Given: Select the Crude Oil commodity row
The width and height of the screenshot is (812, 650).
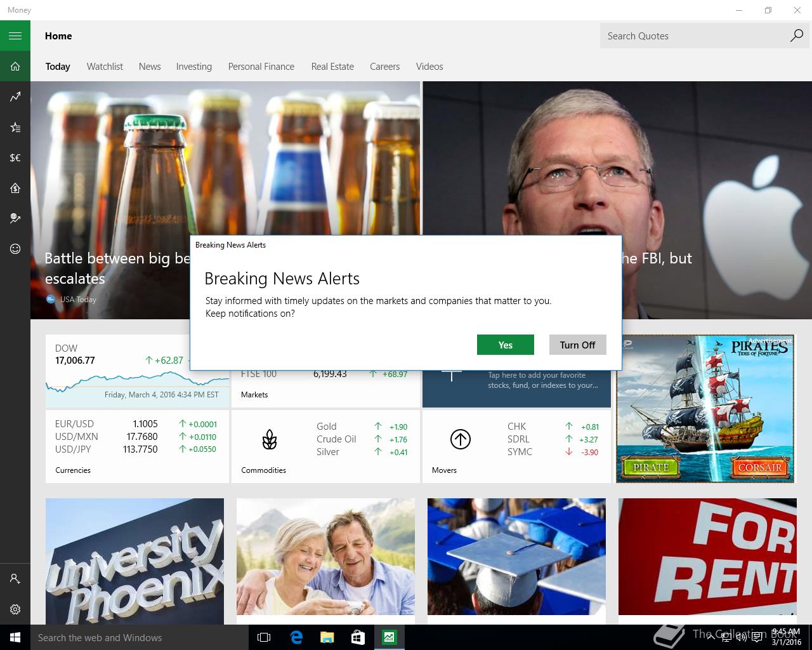Looking at the screenshot, I should point(362,439).
